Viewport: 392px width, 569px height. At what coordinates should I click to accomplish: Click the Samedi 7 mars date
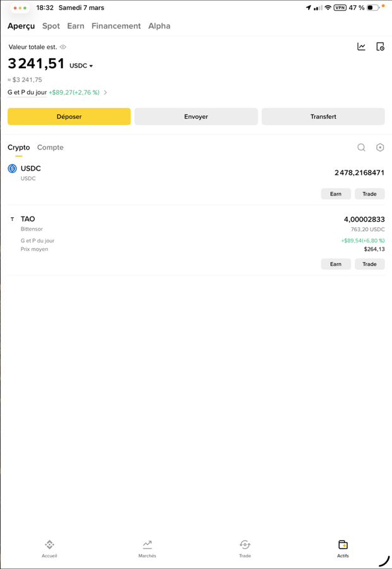coord(81,8)
